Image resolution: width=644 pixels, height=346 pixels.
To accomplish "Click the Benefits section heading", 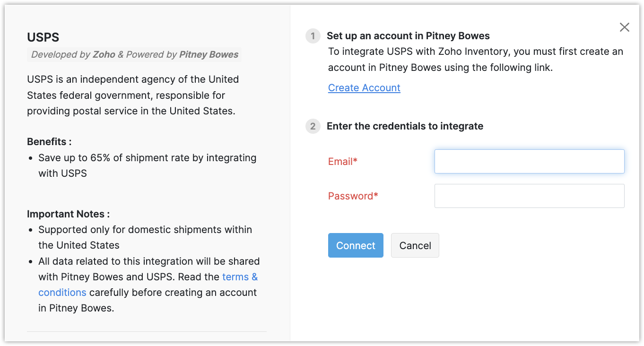I will point(49,142).
